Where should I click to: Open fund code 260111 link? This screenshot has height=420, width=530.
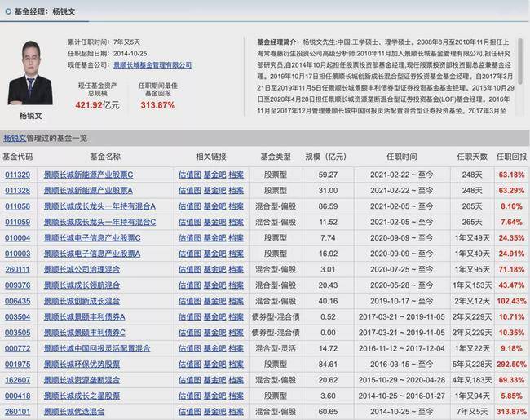[18, 269]
